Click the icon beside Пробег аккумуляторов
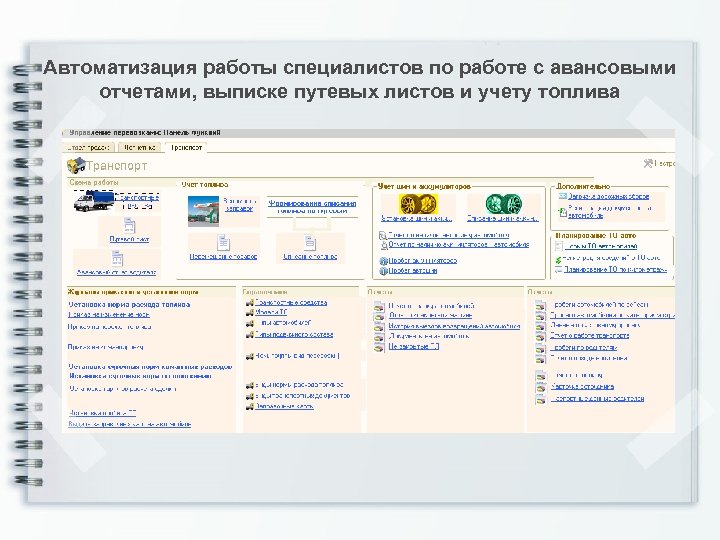This screenshot has height=540, width=720. [x=383, y=261]
